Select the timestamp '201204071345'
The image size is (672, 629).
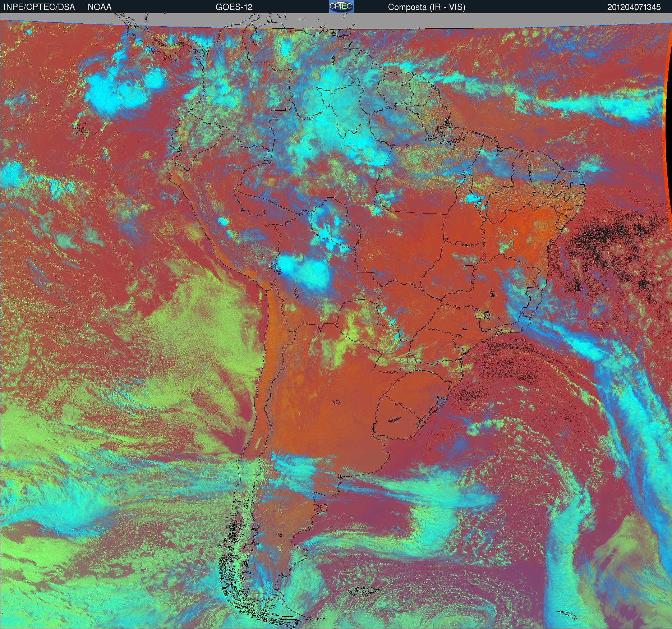tap(634, 7)
